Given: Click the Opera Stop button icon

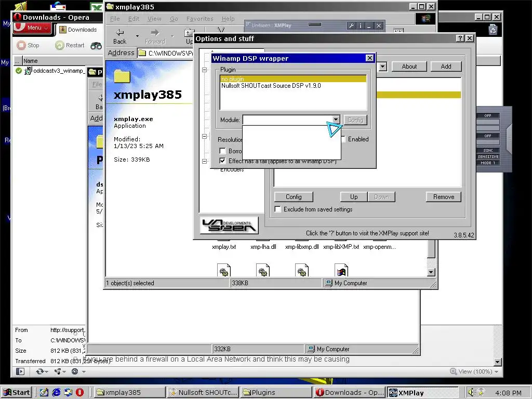Looking at the screenshot, I should [x=21, y=45].
